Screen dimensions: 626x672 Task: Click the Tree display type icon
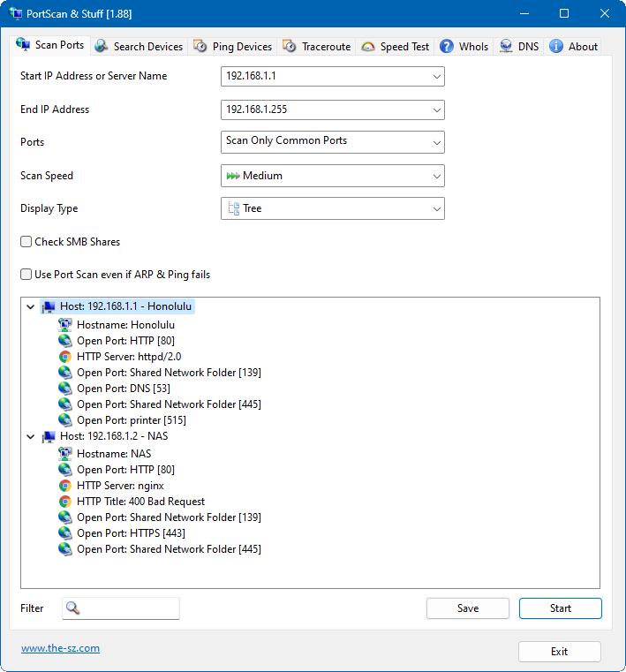(233, 208)
